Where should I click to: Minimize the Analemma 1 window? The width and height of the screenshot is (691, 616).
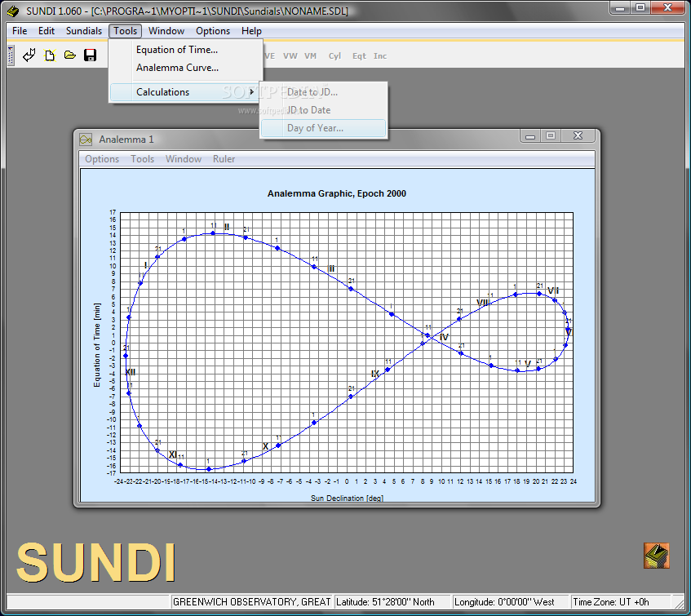pos(530,136)
